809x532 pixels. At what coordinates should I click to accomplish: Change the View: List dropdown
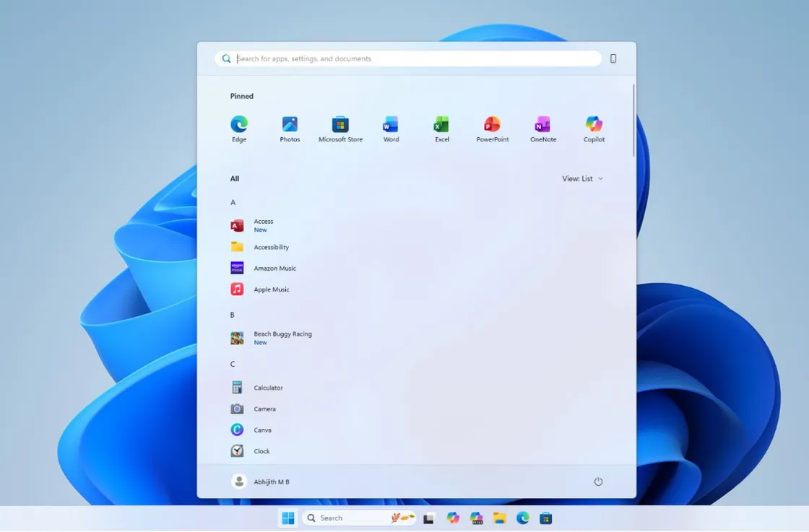pos(582,178)
